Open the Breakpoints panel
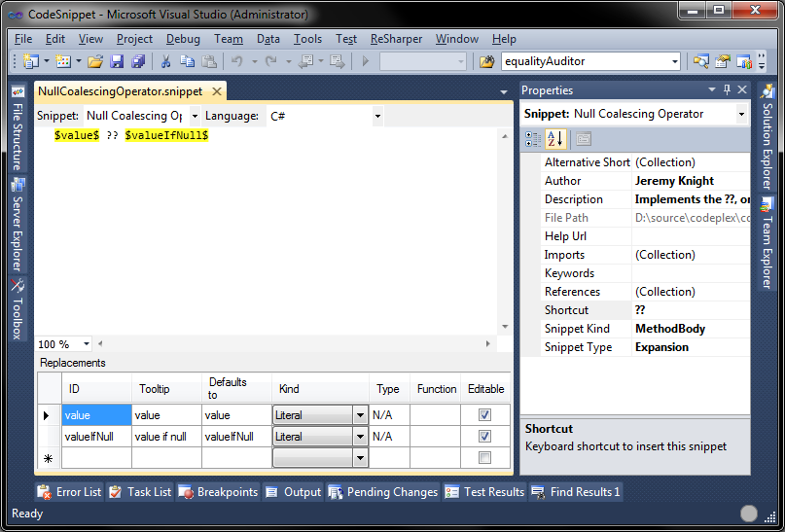 [218, 492]
